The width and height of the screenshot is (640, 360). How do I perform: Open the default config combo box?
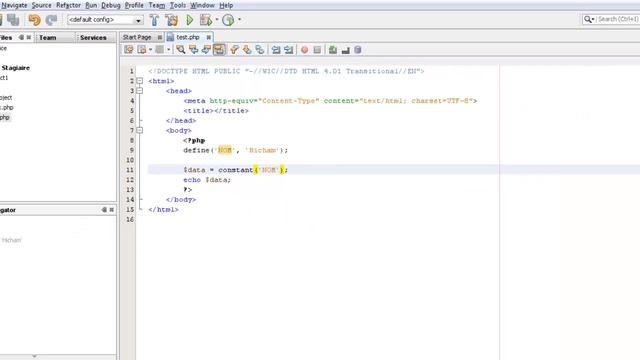tap(105, 20)
